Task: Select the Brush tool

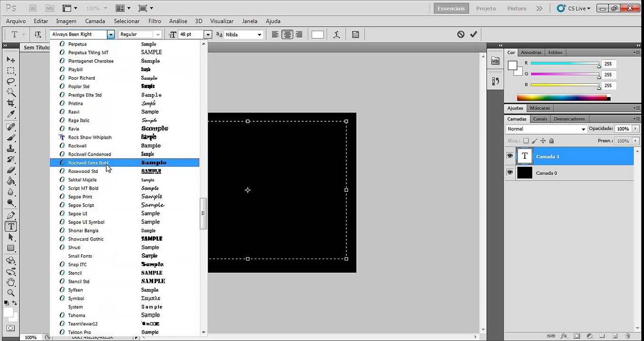Action: (x=10, y=138)
